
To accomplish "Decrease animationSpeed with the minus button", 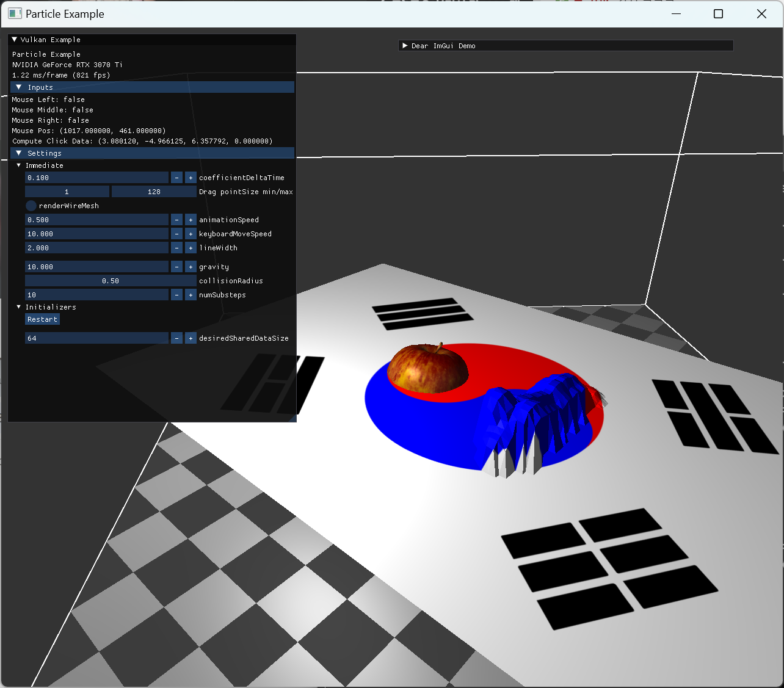I will 176,220.
